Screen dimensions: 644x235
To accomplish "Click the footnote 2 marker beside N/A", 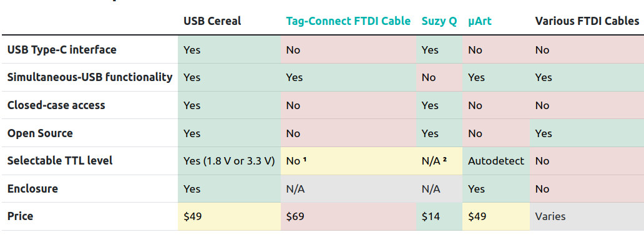I will click(445, 160).
